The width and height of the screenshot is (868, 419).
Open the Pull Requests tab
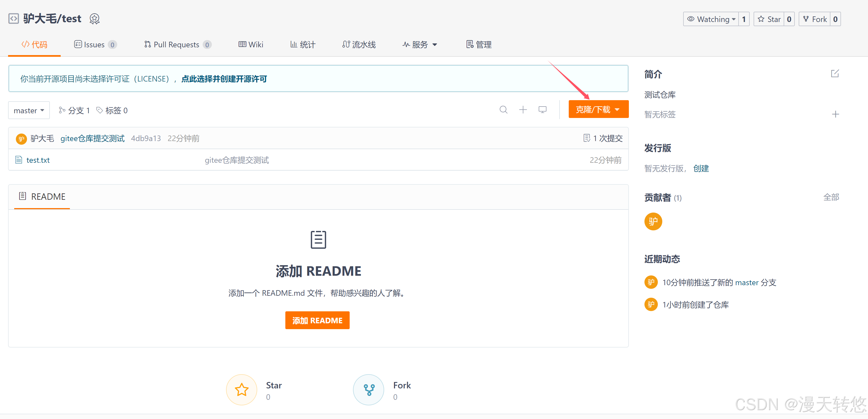[x=177, y=45]
